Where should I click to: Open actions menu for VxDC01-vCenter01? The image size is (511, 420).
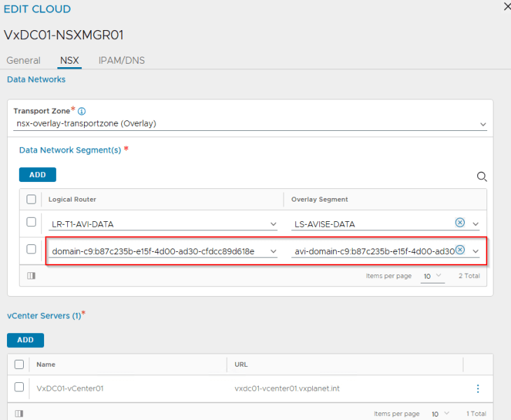478,388
